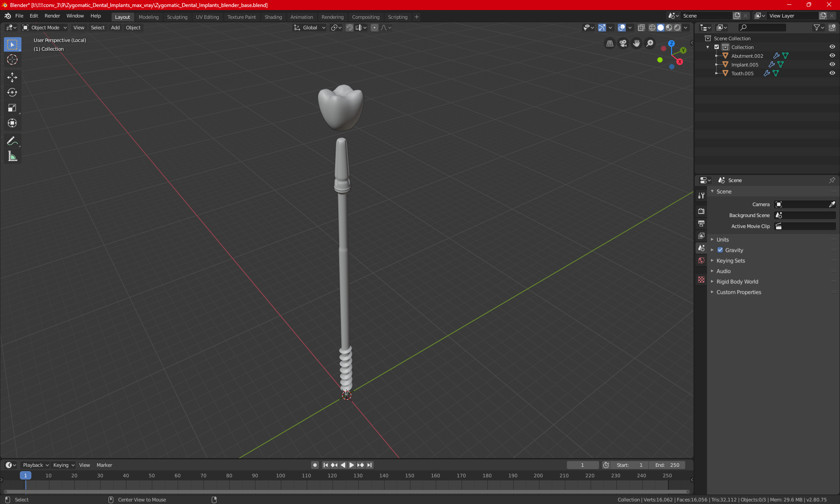
Task: Open Texture properties checkerboard tab
Action: click(701, 280)
